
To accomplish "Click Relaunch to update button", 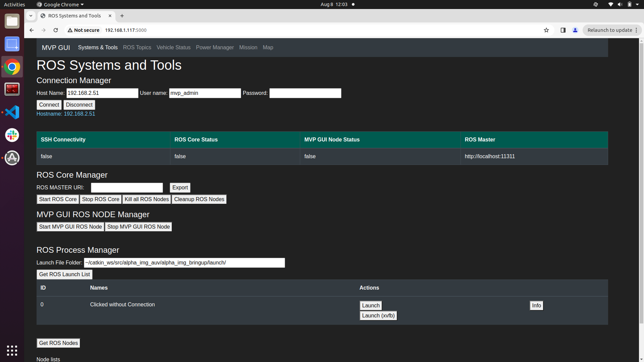I will point(612,30).
